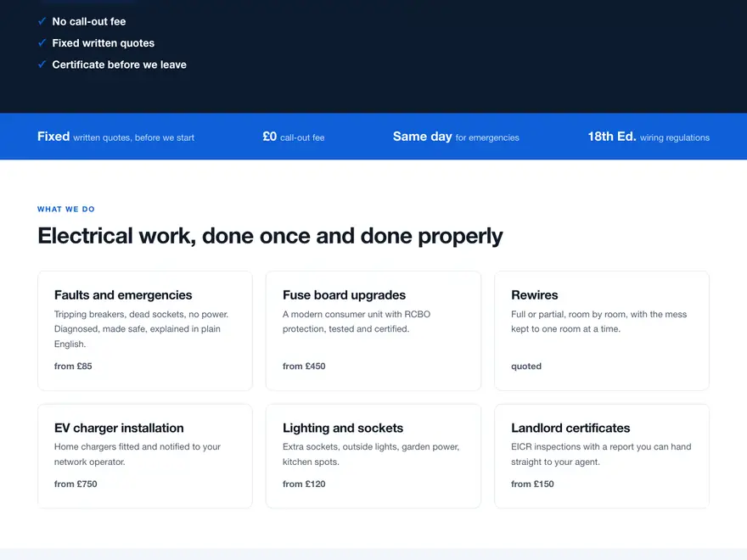Click the 'No call-out fee' text
This screenshot has height=560, width=747.
[89, 21]
